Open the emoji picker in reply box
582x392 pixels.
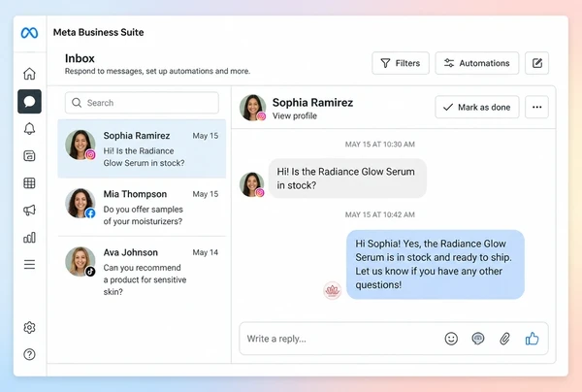[451, 339]
